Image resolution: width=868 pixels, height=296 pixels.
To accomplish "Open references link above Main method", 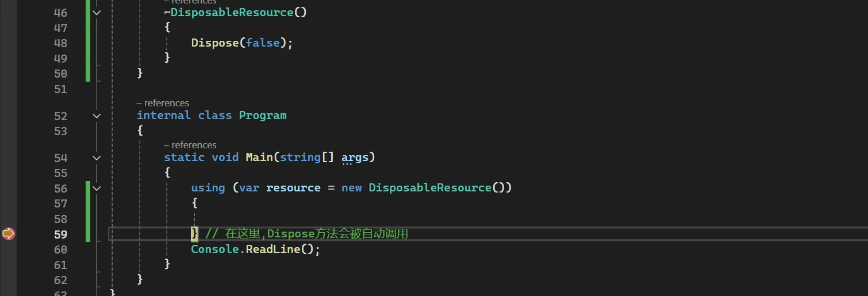I will 190,145.
